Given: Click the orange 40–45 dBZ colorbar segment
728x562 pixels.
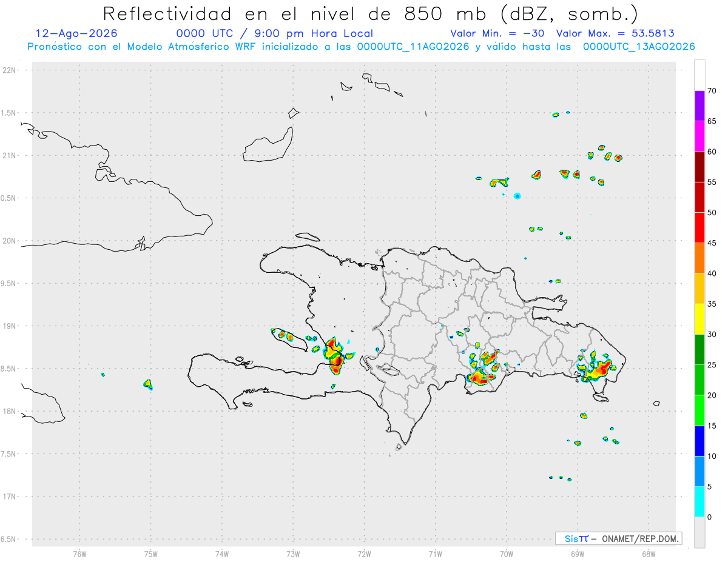Looking at the screenshot, I should pyautogui.click(x=699, y=258).
